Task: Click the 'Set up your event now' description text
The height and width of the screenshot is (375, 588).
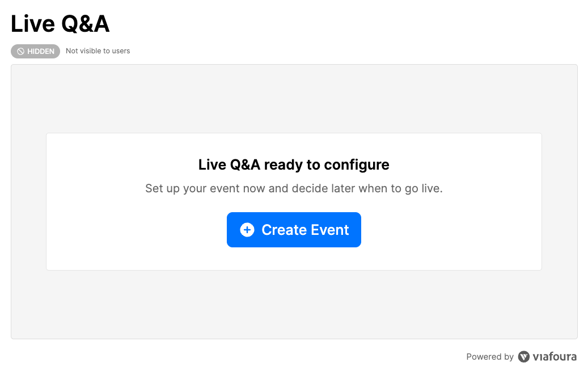Action: 294,188
